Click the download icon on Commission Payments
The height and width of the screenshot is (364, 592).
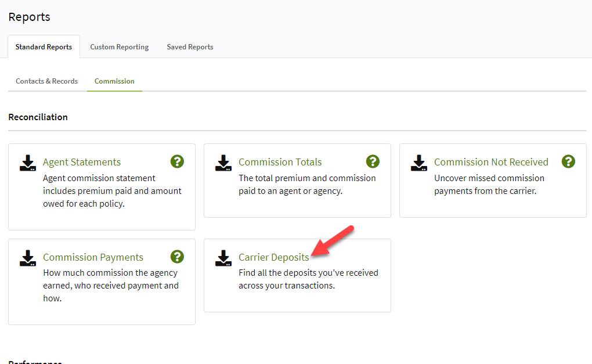point(27,258)
